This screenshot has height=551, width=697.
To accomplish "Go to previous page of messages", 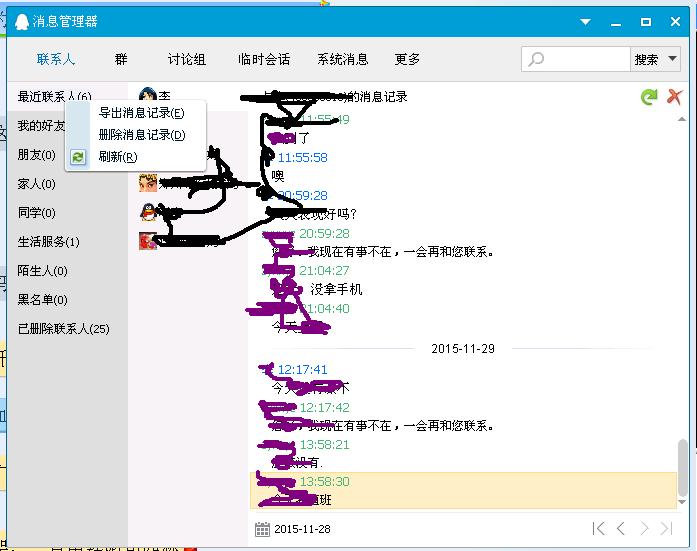I will [621, 528].
